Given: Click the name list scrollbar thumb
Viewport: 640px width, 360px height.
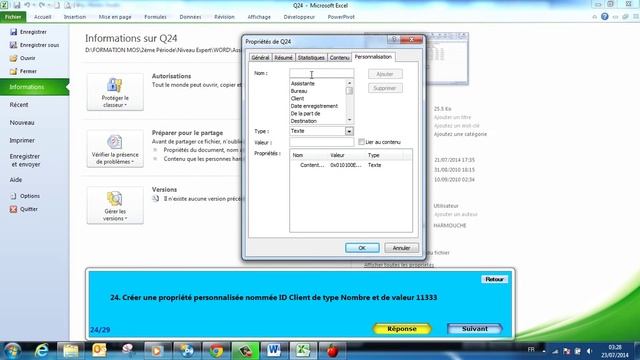Looking at the screenshot, I should [349, 91].
